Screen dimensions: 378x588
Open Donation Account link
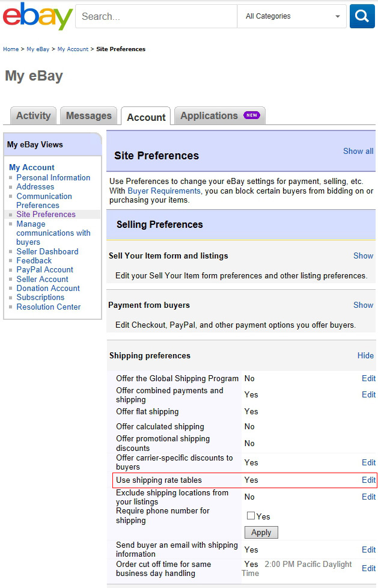48,288
